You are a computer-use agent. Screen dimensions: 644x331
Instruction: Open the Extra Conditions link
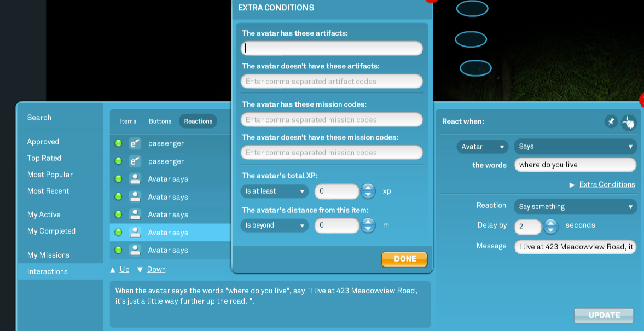[x=607, y=184]
